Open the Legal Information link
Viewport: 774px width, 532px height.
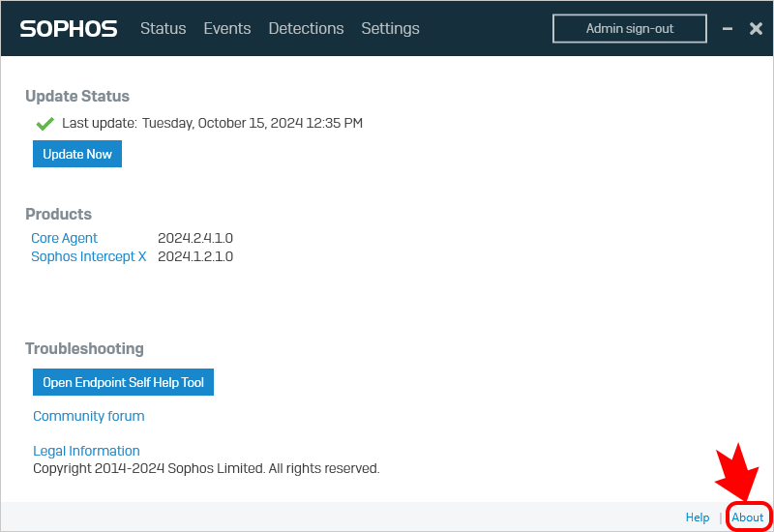point(86,451)
